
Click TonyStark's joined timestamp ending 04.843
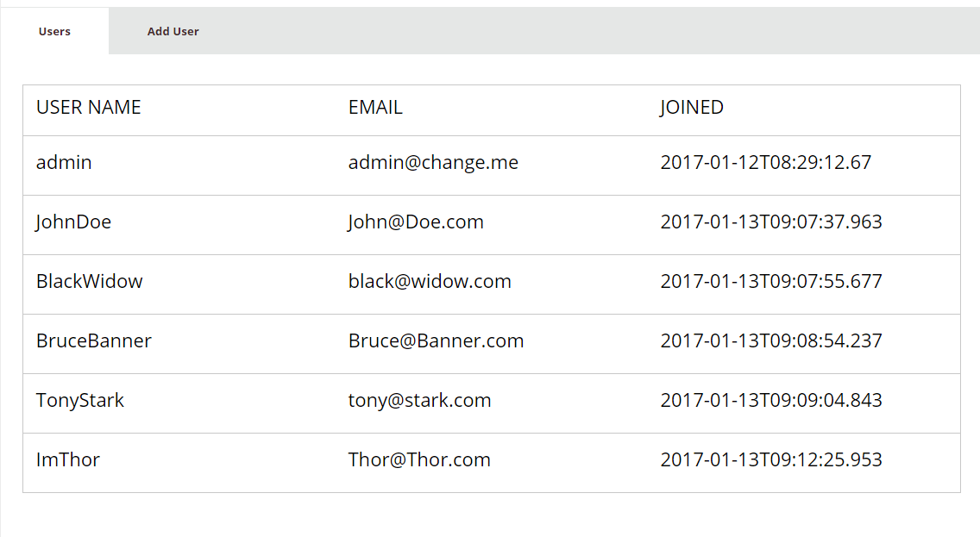click(771, 400)
